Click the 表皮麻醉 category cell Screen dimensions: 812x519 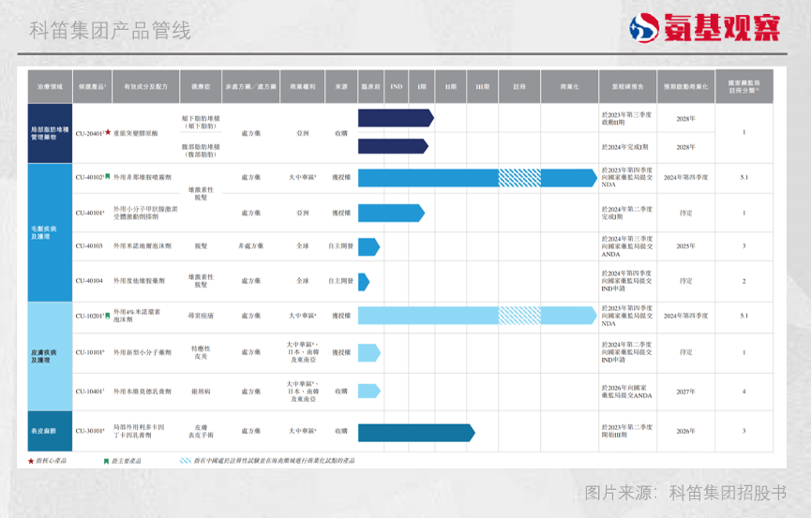click(x=50, y=431)
